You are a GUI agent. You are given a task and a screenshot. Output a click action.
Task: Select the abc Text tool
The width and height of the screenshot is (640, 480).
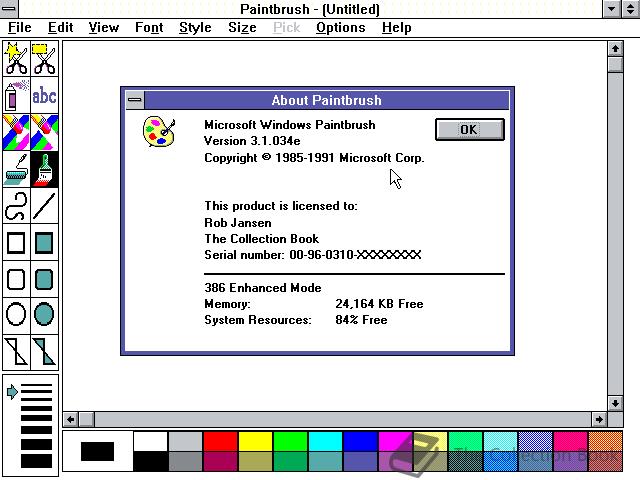pyautogui.click(x=44, y=95)
